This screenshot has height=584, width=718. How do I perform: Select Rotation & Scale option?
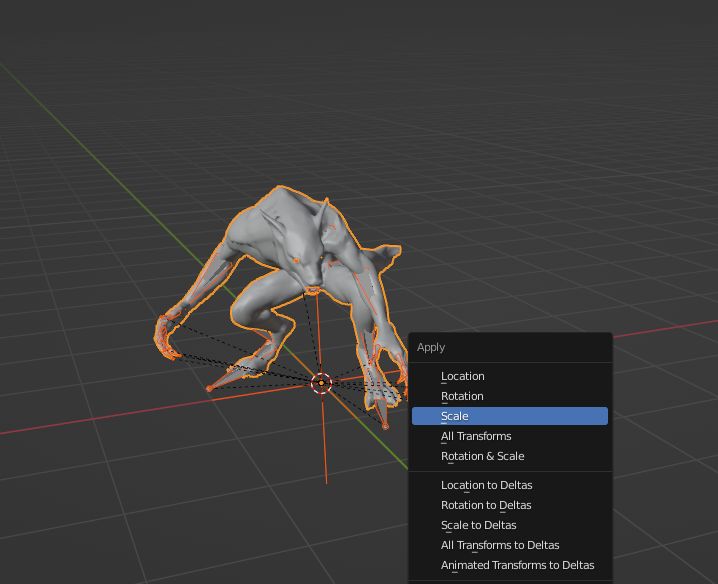(x=510, y=456)
